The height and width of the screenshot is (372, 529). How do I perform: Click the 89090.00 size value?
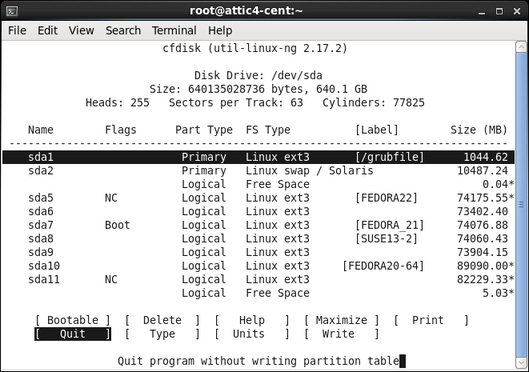(x=482, y=266)
